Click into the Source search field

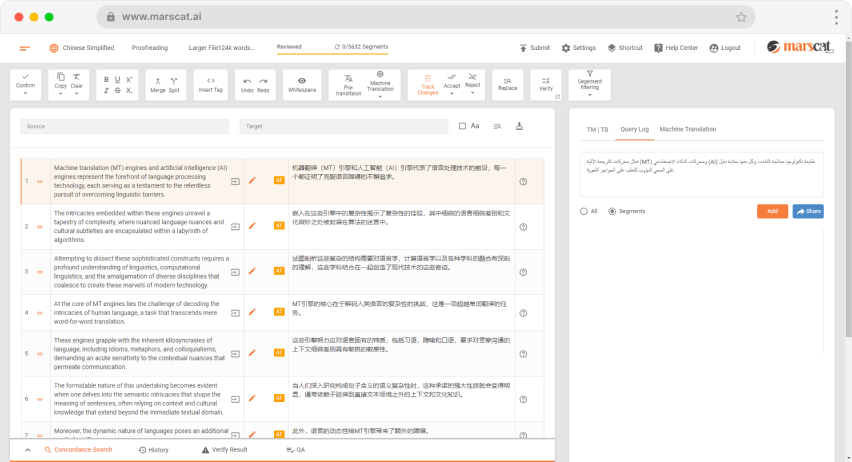tap(127, 126)
